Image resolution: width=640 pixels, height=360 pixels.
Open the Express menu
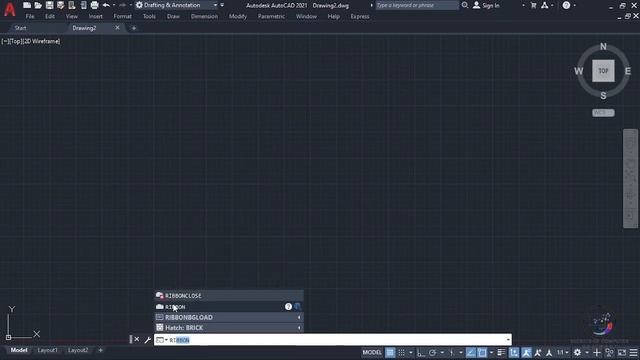(x=360, y=17)
